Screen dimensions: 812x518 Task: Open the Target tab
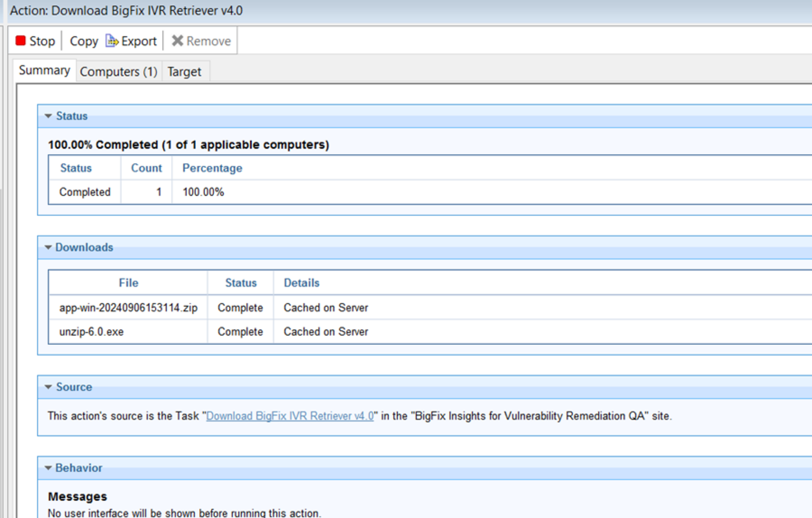point(185,72)
